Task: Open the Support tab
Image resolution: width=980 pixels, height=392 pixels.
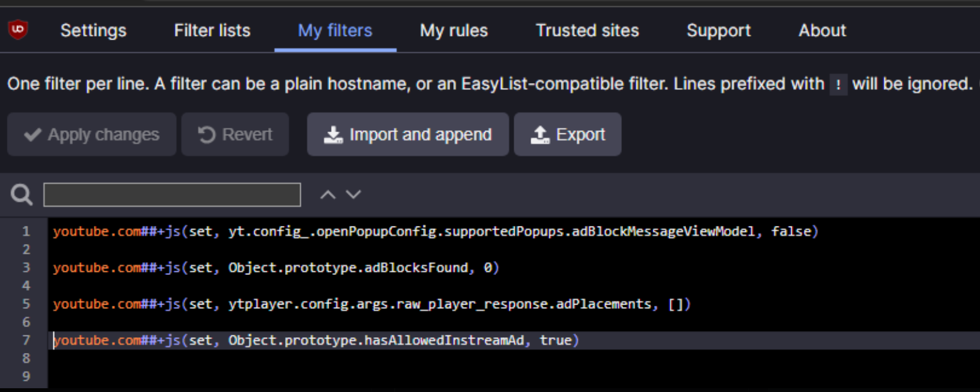Action: pyautogui.click(x=718, y=30)
